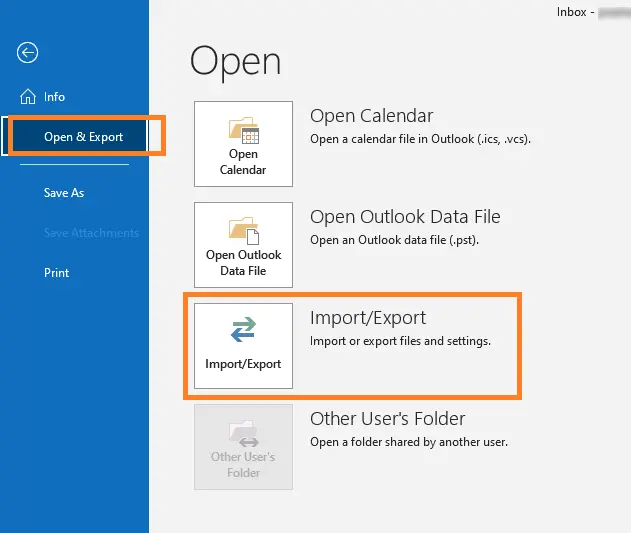Click the Info sidebar label
This screenshot has width=631, height=533.
[x=54, y=97]
